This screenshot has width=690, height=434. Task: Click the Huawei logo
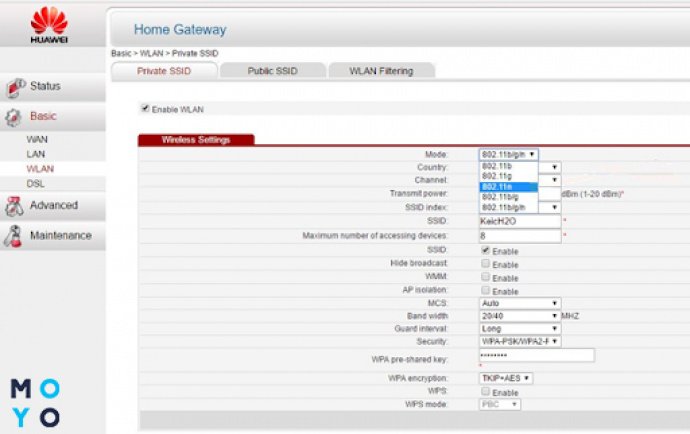tap(49, 25)
